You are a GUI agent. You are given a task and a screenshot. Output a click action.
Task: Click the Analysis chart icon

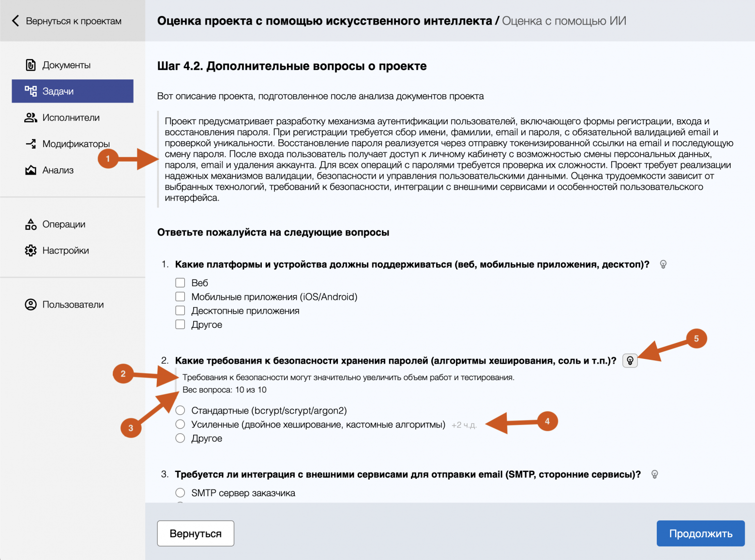click(x=30, y=170)
